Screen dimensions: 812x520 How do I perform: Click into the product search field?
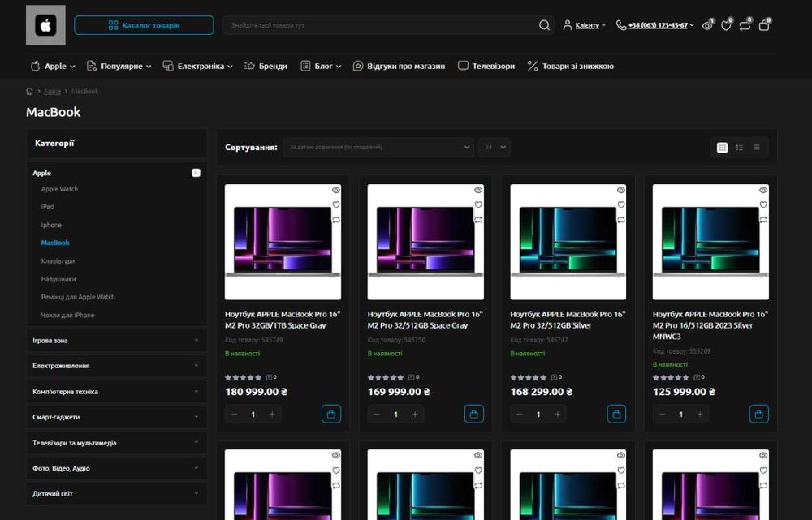pyautogui.click(x=381, y=25)
